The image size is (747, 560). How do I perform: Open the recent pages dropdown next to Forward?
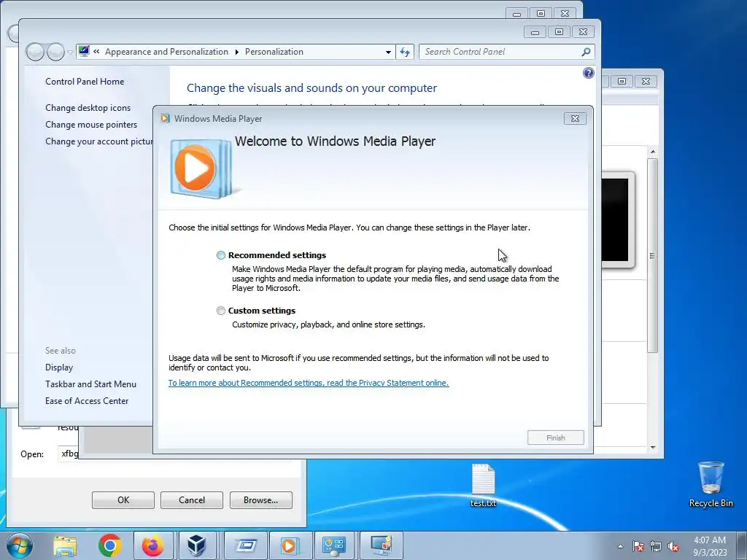(70, 52)
